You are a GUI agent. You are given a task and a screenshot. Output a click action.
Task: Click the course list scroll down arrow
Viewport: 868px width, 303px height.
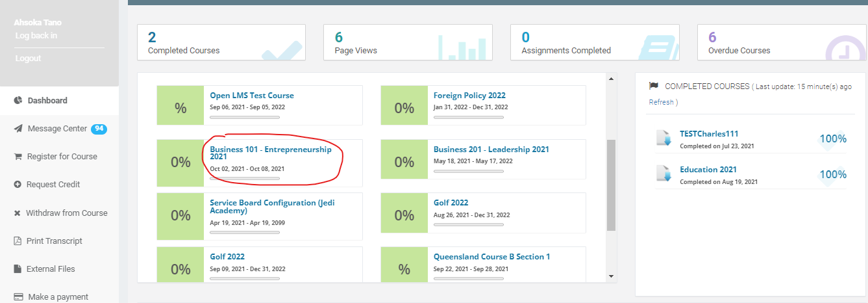point(610,276)
